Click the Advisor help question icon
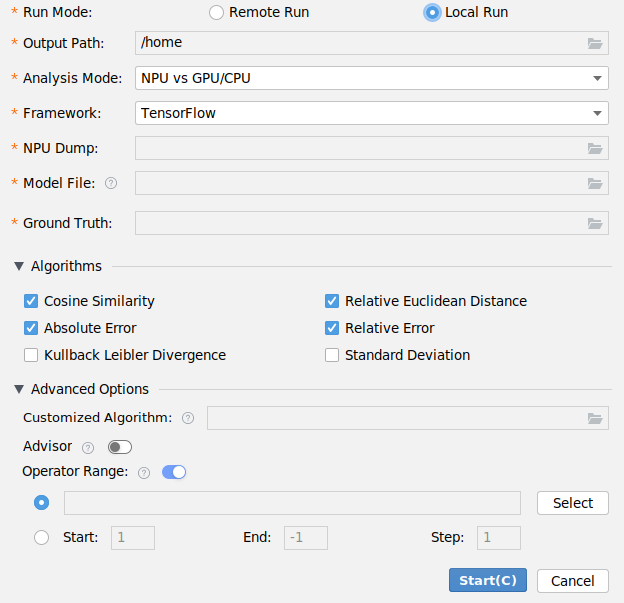The image size is (624, 603). coord(88,448)
